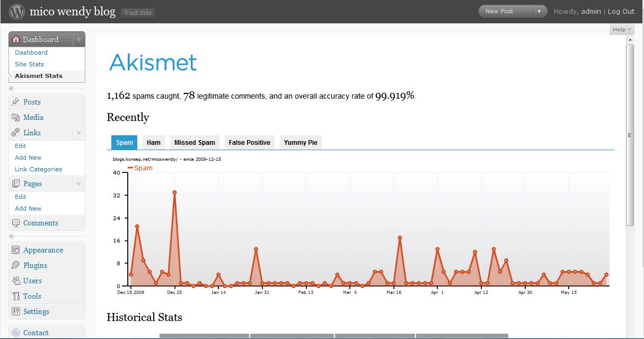Click the Log Out link
This screenshot has height=339, width=644.
click(x=621, y=11)
